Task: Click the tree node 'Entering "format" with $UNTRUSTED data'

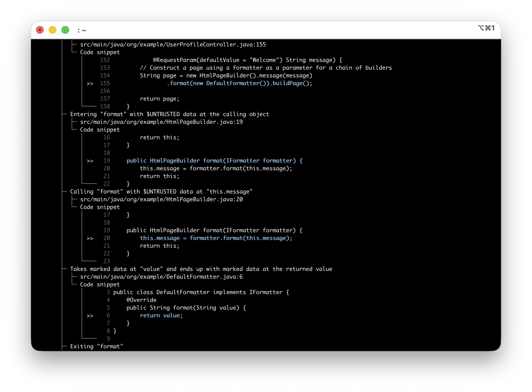Action: [170, 114]
